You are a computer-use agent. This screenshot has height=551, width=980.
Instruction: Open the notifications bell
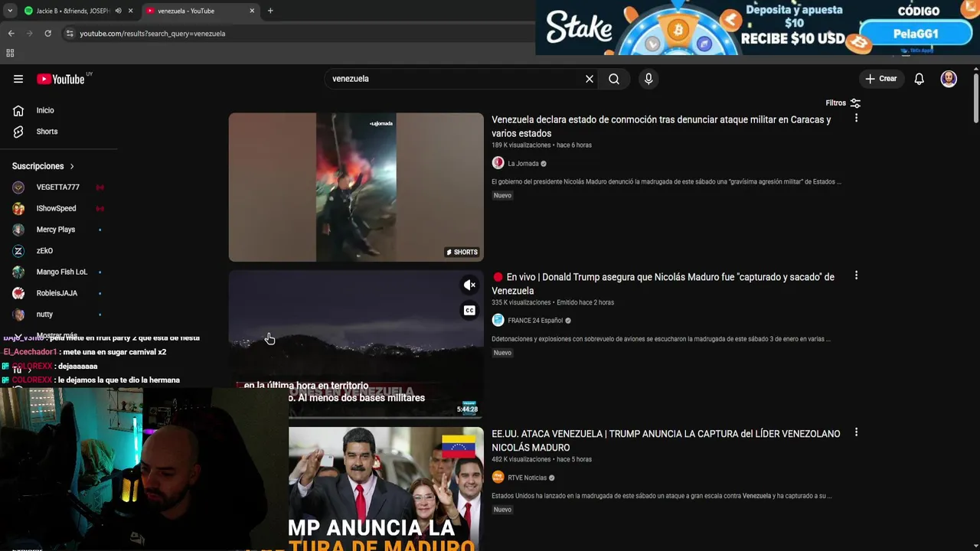(920, 79)
